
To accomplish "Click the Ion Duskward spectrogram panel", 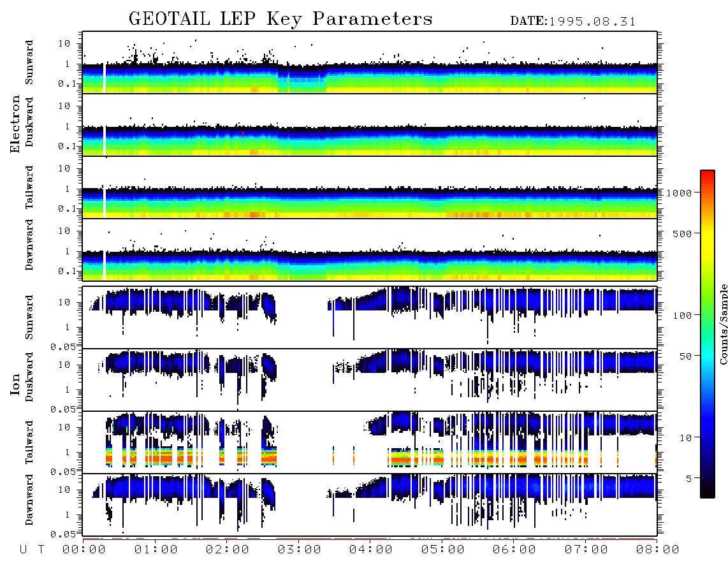I will [370, 379].
